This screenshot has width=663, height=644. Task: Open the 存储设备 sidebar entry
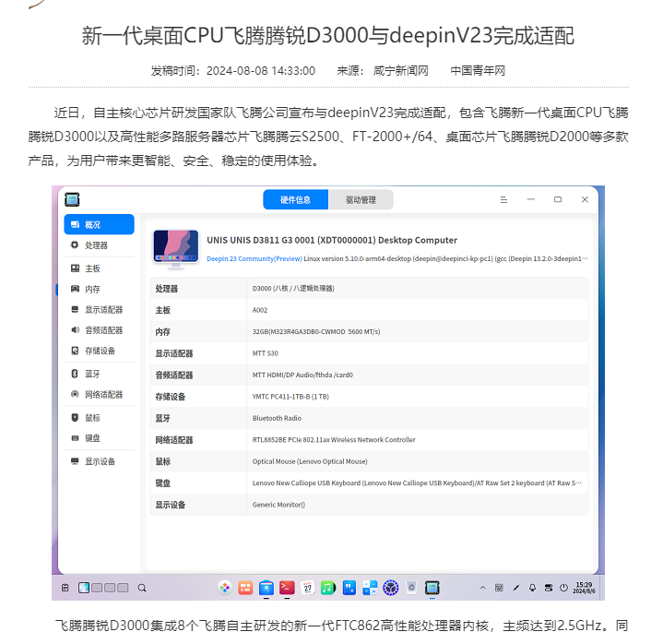[x=99, y=351]
